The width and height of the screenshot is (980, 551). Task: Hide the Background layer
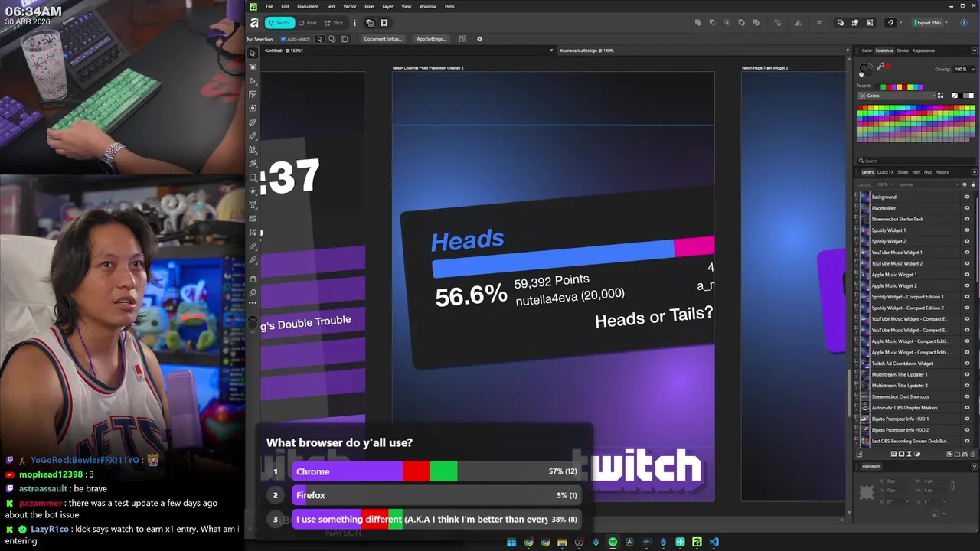click(967, 197)
